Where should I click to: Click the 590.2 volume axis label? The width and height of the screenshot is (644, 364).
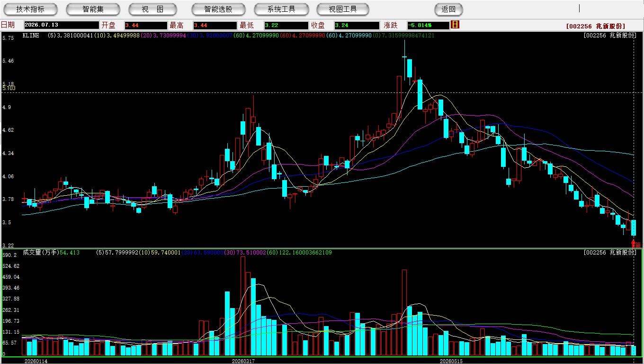point(9,255)
